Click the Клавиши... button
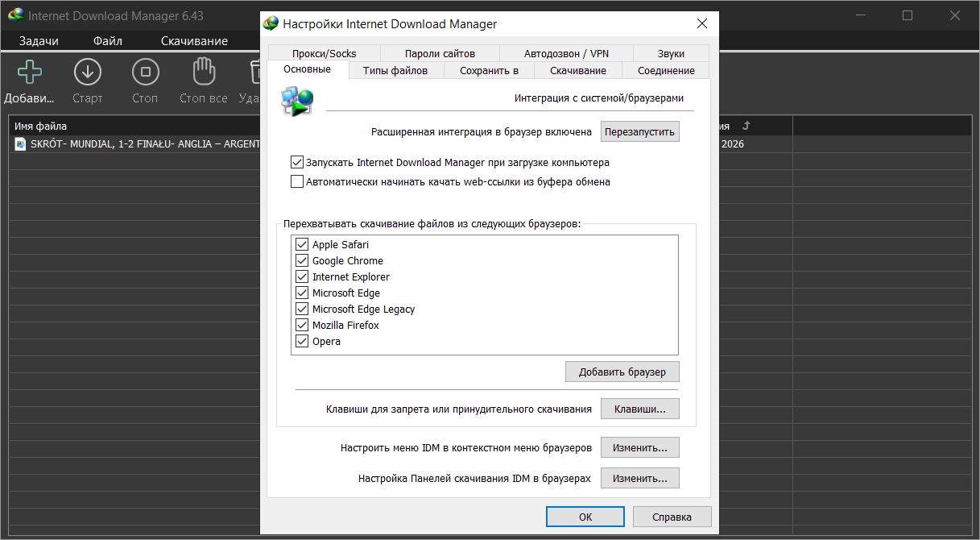The image size is (980, 540). pyautogui.click(x=640, y=409)
